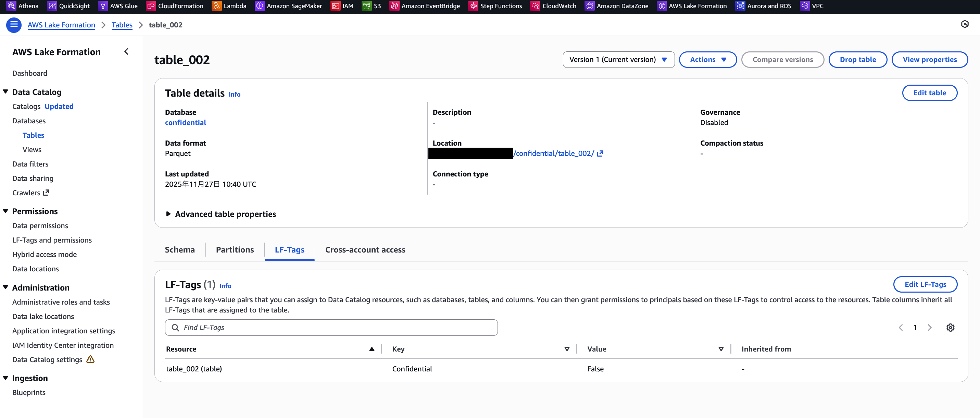Collapse the AWS Lake Formation side panel
Viewport: 980px width, 418px height.
tap(126, 51)
